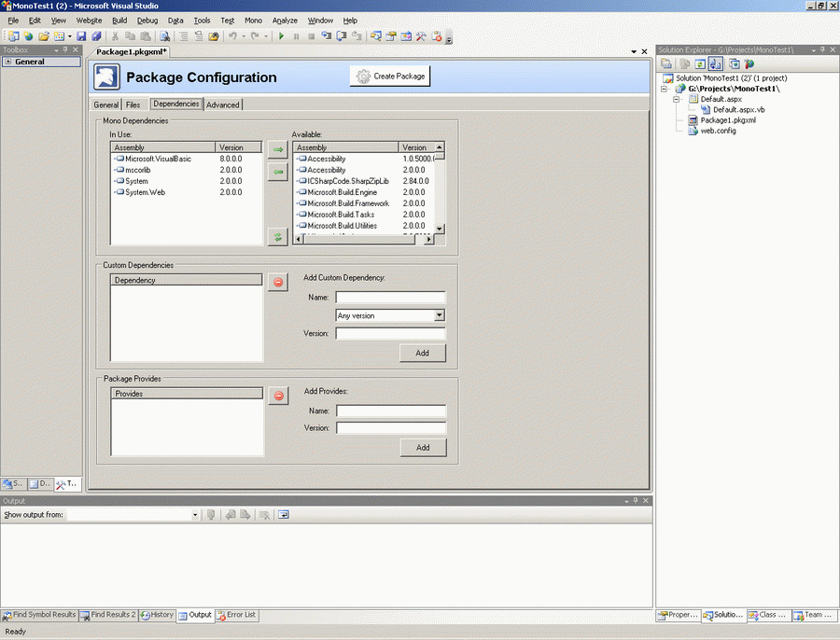840x640 pixels.
Task: Click Add button under Add Provides
Action: 423,447
